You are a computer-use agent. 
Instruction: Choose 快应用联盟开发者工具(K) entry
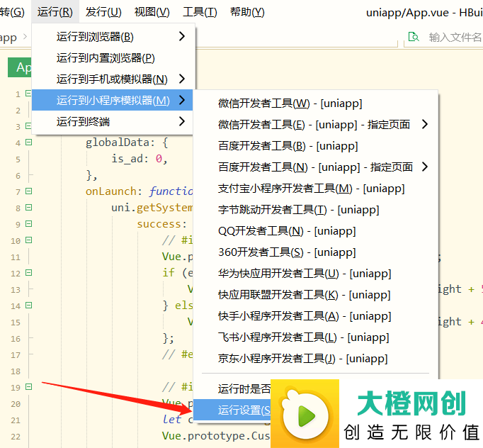click(315, 294)
